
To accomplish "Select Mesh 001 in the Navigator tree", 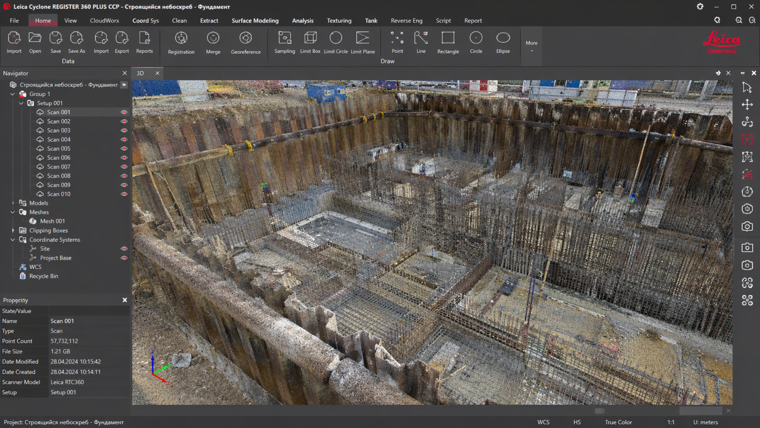I will click(52, 222).
